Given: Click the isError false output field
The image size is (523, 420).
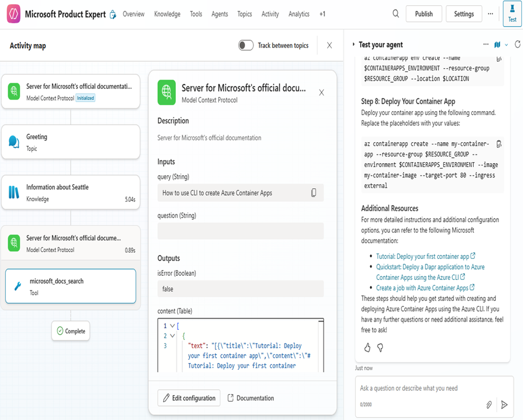Looking at the screenshot, I should pyautogui.click(x=240, y=289).
